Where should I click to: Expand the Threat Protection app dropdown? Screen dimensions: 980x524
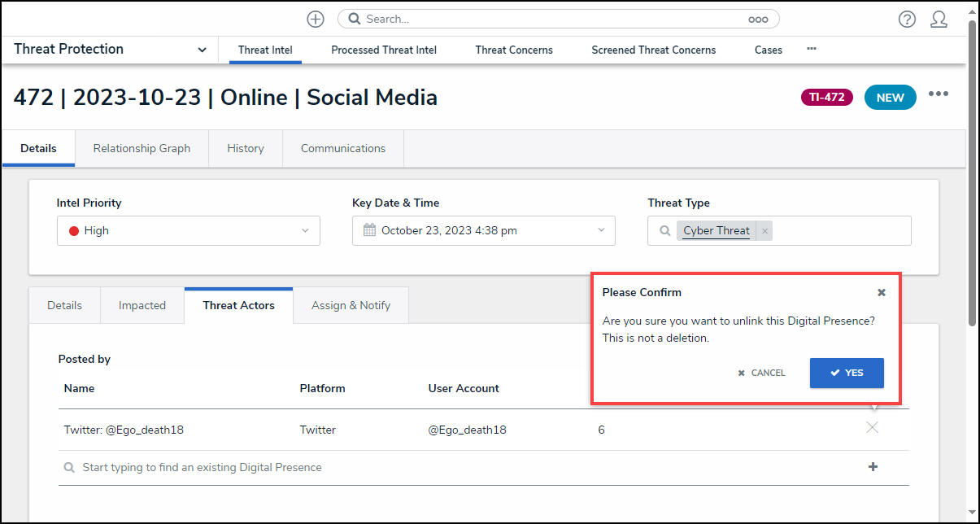[202, 50]
